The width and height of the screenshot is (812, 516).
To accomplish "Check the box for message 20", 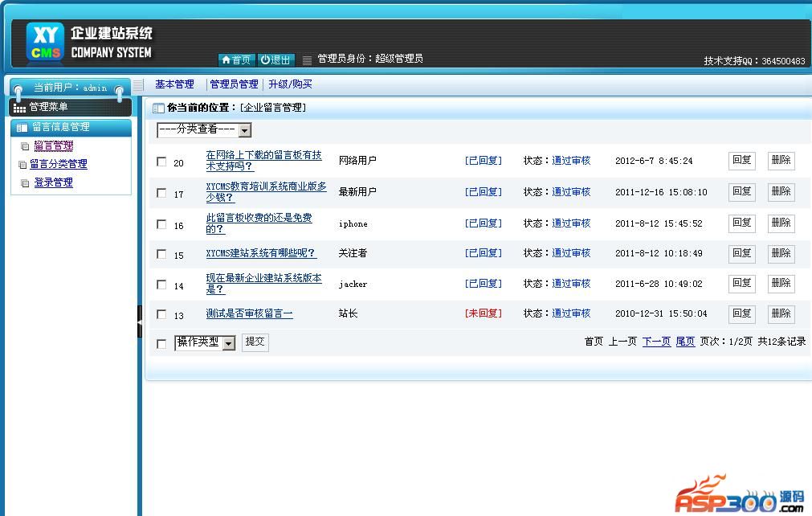I will tap(161, 162).
